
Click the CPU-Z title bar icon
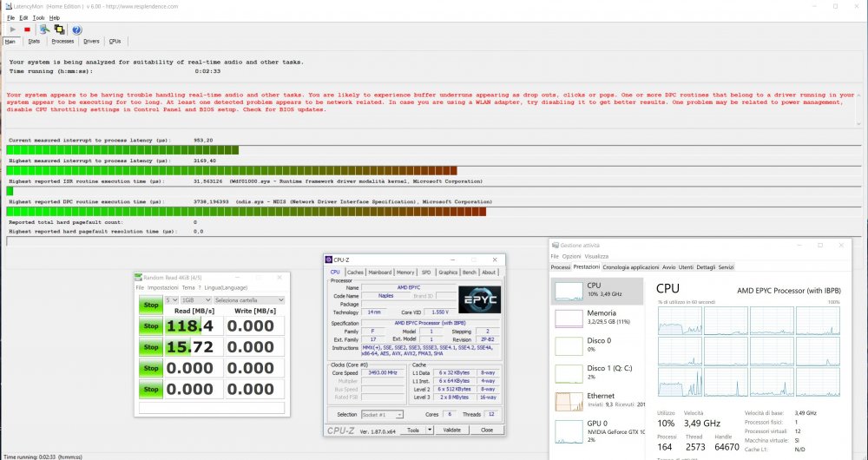click(329, 260)
